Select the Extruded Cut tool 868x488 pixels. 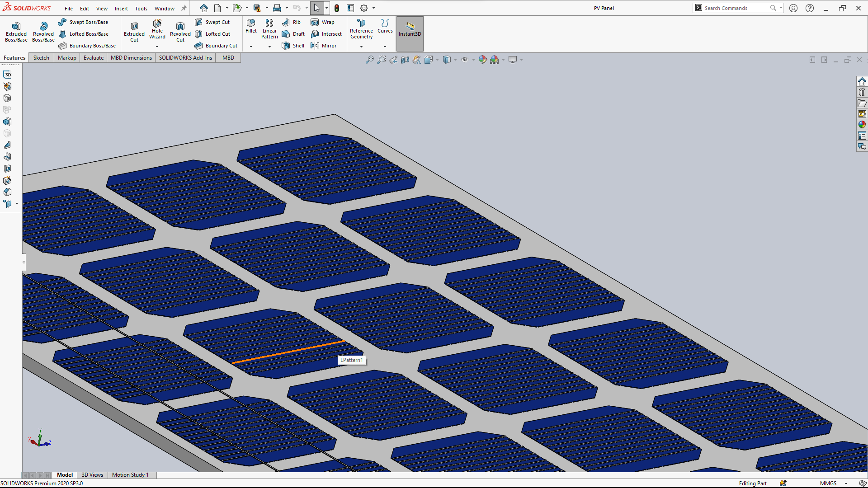click(134, 32)
